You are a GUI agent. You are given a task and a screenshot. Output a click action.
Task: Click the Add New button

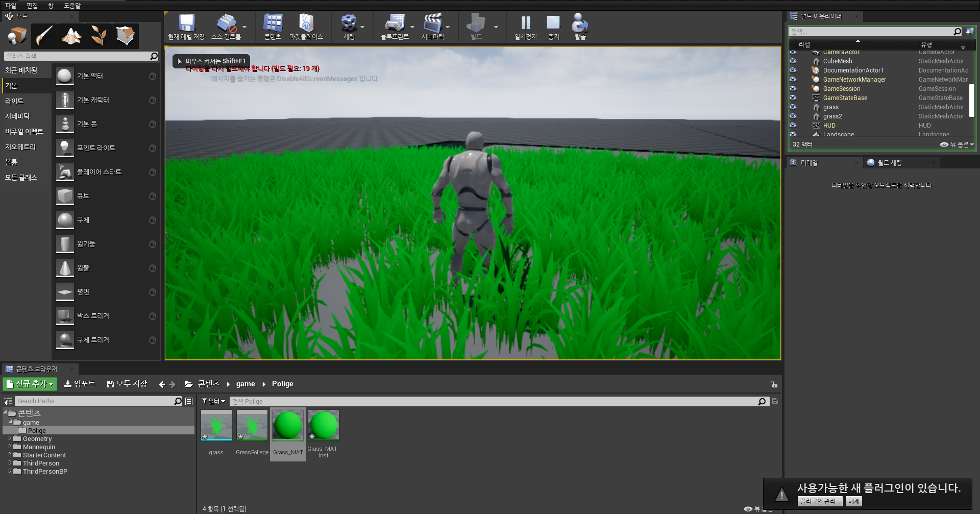pos(30,384)
